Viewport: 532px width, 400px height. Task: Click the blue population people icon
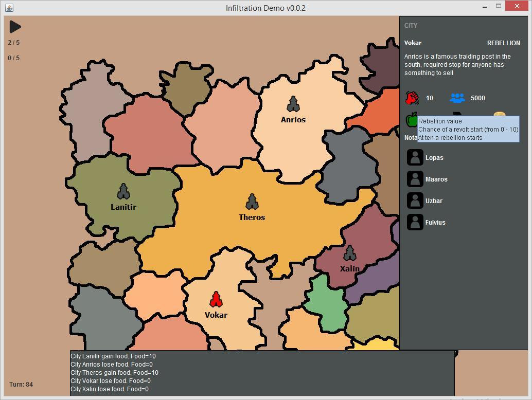point(457,98)
